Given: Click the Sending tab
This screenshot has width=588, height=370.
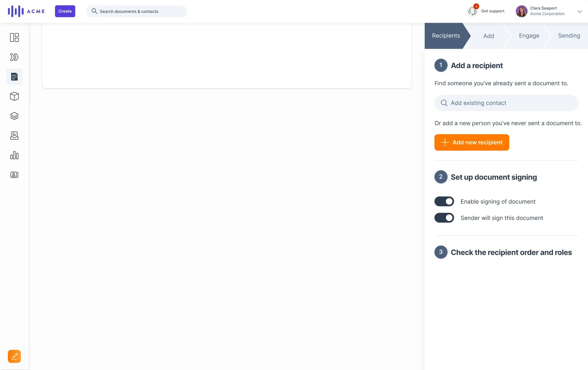Looking at the screenshot, I should point(569,36).
